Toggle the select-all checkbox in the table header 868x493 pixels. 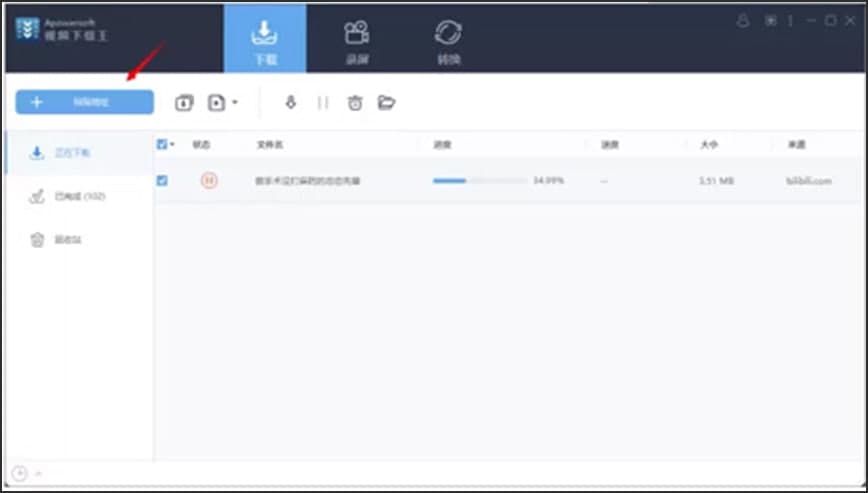tap(162, 144)
